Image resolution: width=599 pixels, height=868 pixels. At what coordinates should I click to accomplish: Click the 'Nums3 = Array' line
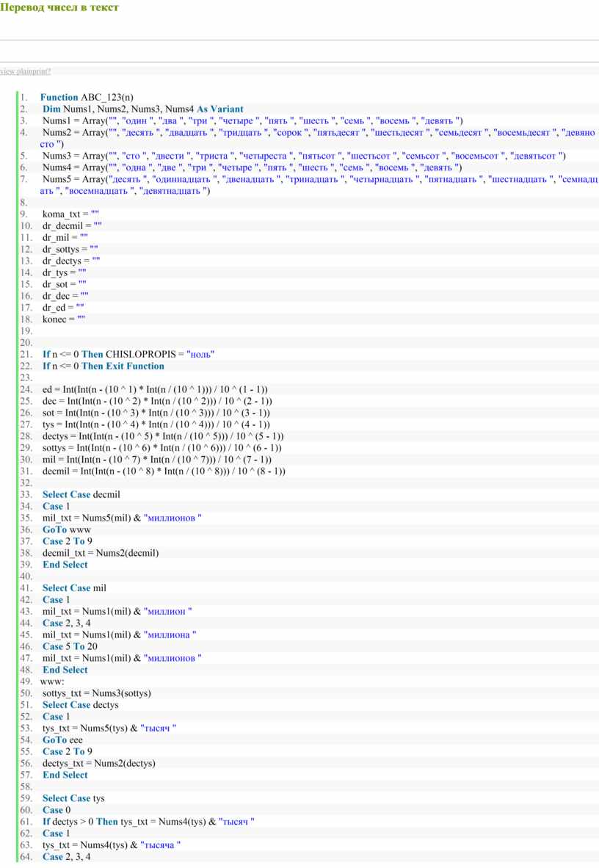click(304, 156)
